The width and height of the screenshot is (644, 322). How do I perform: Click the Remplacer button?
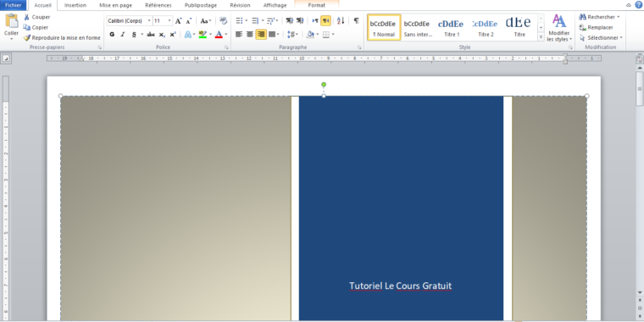click(597, 27)
